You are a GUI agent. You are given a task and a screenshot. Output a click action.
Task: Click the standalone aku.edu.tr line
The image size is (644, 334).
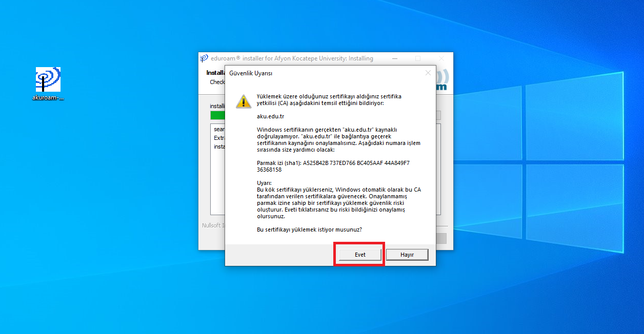pyautogui.click(x=270, y=116)
